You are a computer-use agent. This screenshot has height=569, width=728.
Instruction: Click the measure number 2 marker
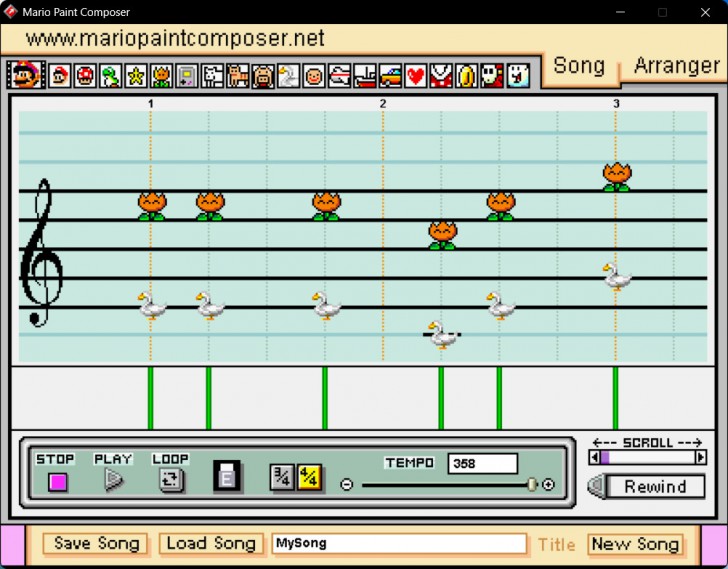pos(383,103)
